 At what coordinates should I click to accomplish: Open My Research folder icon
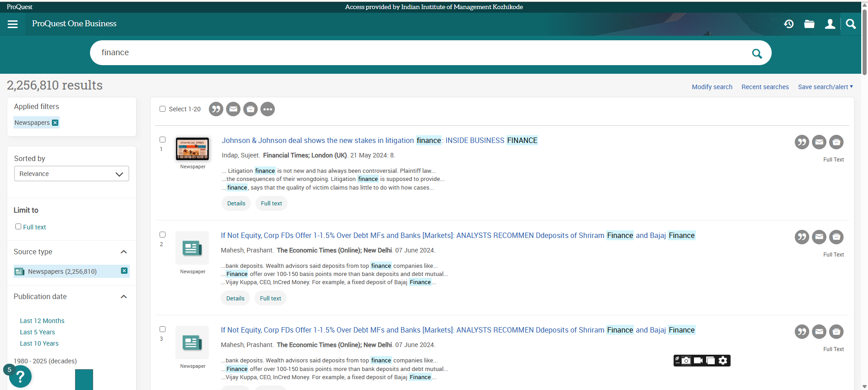(809, 24)
